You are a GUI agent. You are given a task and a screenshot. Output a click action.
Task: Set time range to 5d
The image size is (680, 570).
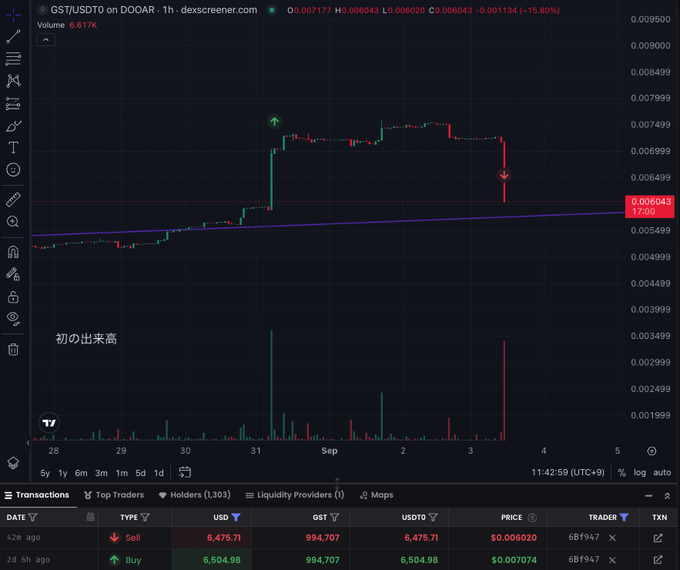point(141,473)
